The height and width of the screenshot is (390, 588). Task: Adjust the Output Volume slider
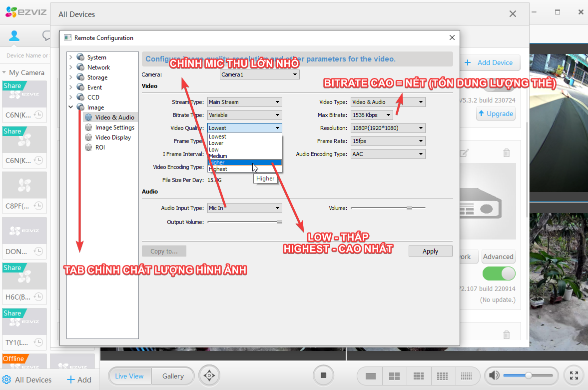[279, 221]
